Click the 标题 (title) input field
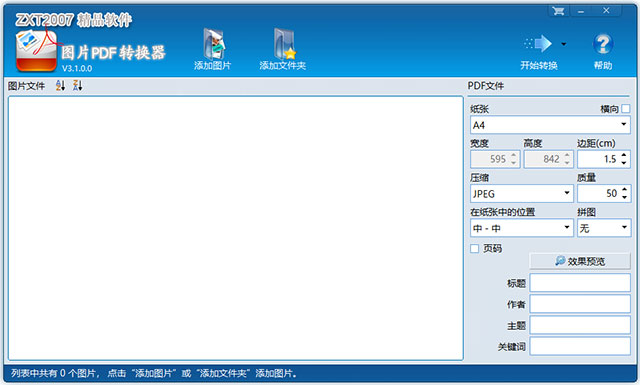Image resolution: width=640 pixels, height=385 pixels. click(580, 283)
